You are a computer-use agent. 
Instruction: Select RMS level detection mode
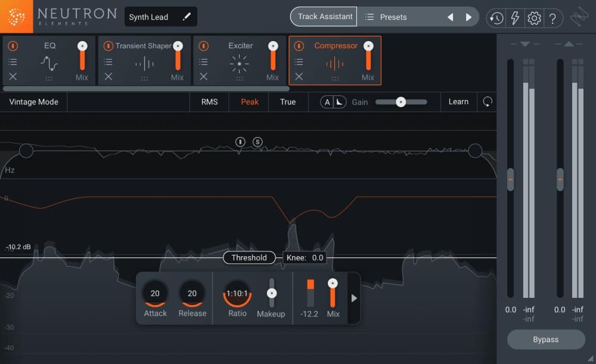pos(209,102)
